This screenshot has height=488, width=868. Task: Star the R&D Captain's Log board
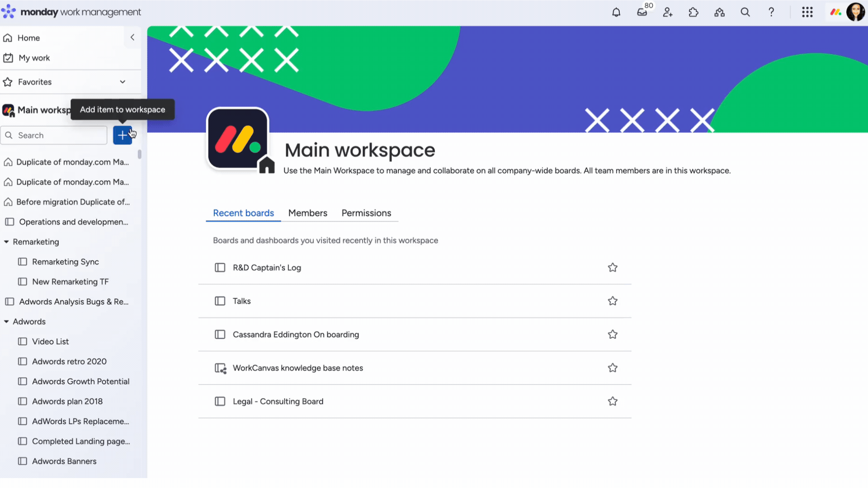[x=613, y=267]
